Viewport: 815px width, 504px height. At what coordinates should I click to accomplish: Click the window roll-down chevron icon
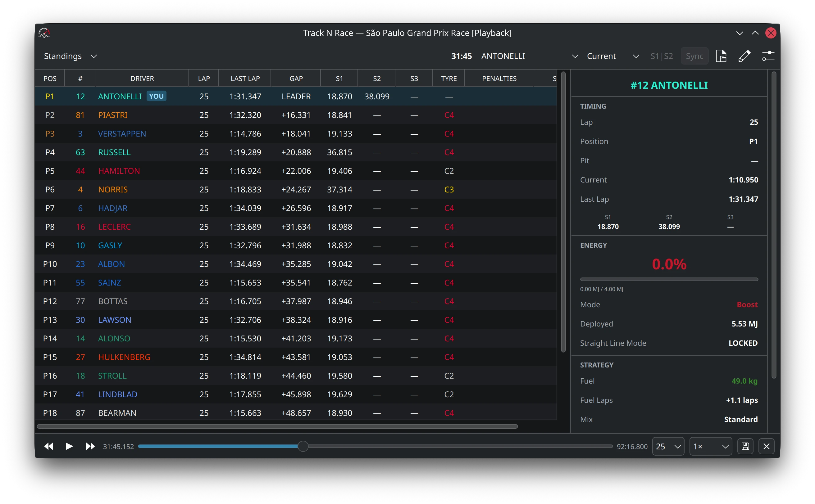tap(740, 33)
